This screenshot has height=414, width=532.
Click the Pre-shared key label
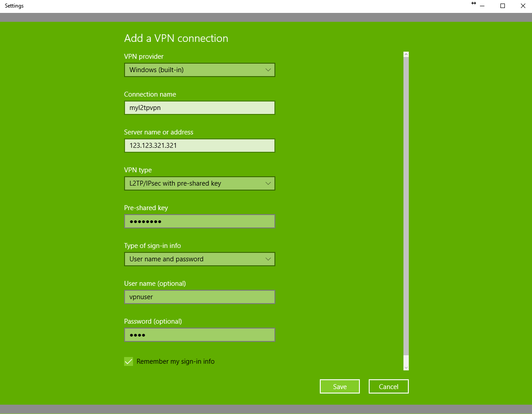coord(146,208)
